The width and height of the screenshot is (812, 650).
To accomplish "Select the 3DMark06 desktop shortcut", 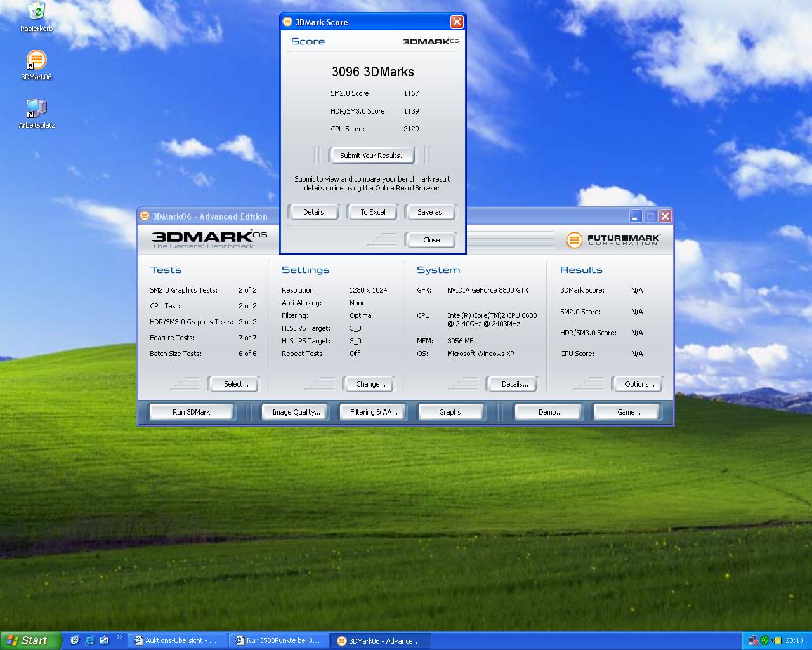I will (x=36, y=61).
